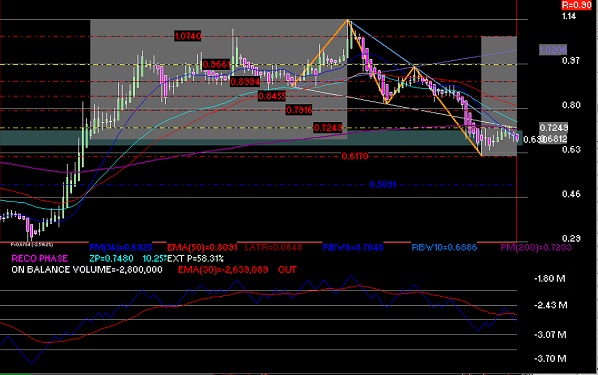The image size is (598, 375).
Task: Click the -3.07 M volume axis label
Action: click(x=550, y=335)
